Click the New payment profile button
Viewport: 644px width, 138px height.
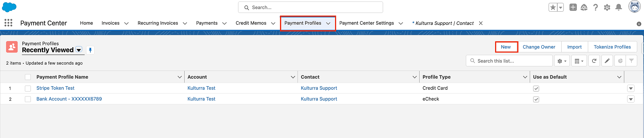click(x=506, y=47)
